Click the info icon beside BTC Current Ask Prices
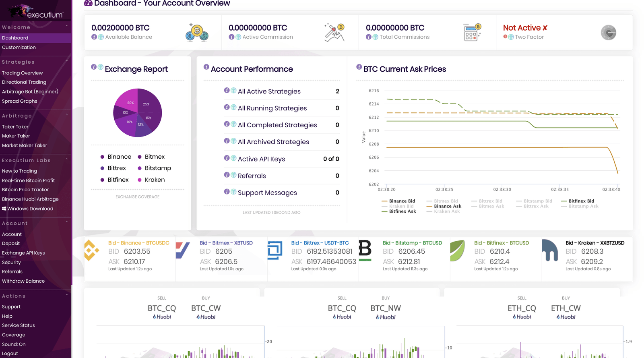The width and height of the screenshot is (644, 358). pos(359,67)
